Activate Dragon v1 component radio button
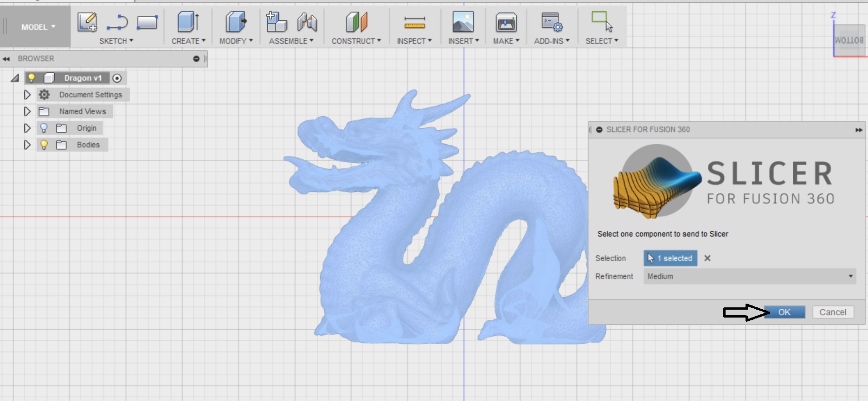This screenshot has width=868, height=401. pyautogui.click(x=117, y=78)
